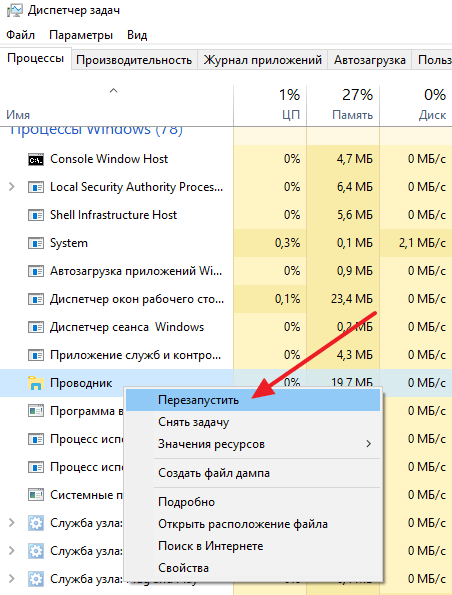Expand Local Security Authority Process entry
The image size is (452, 595).
coord(12,187)
